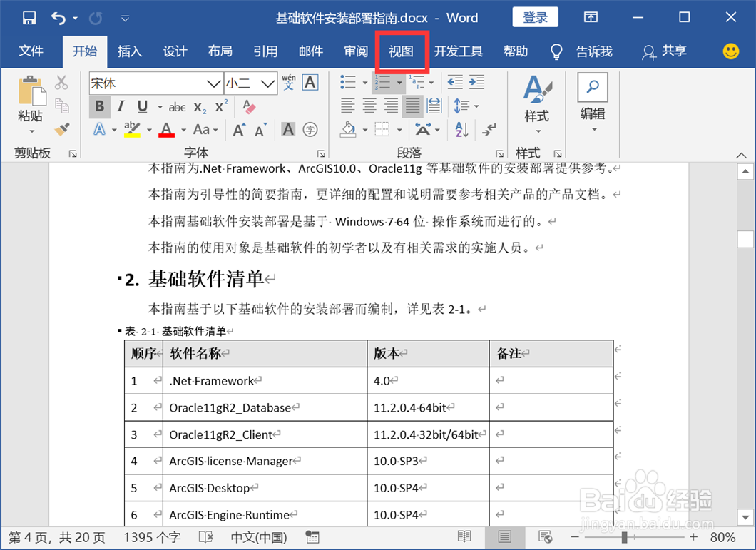Open the Customize Quick Access Toolbar arrow

(x=125, y=19)
